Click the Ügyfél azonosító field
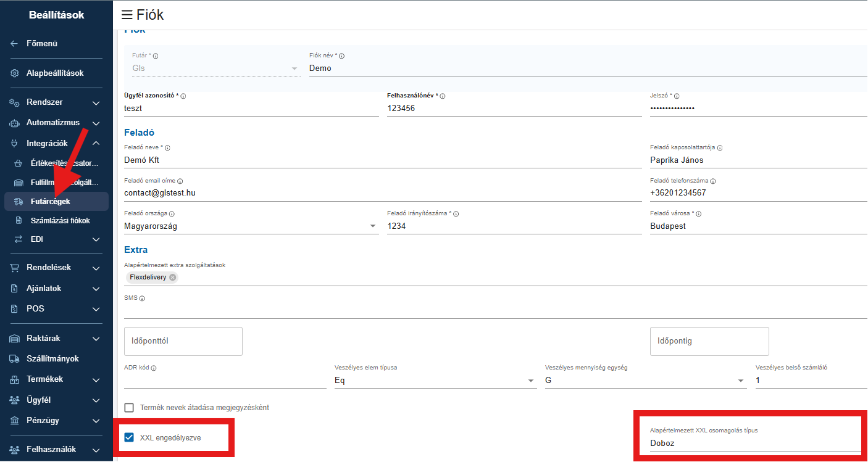The image size is (868, 462). point(251,108)
